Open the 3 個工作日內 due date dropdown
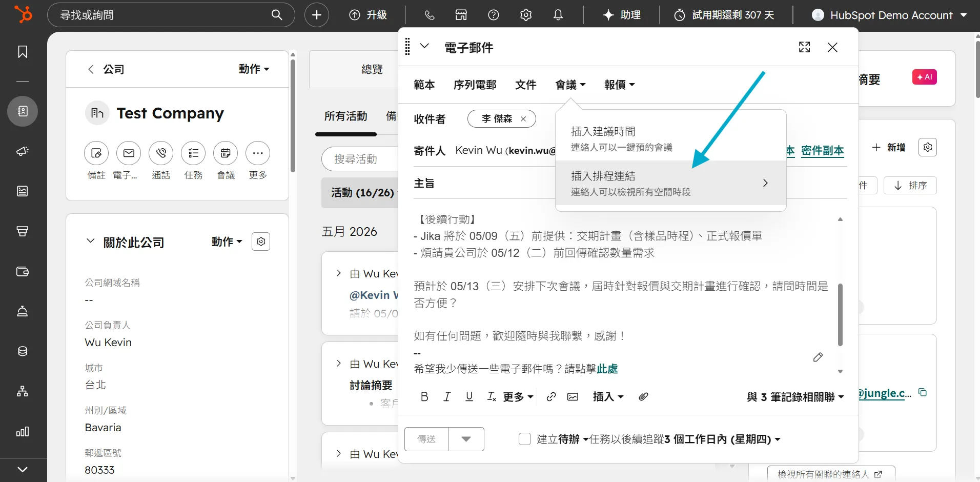This screenshot has width=980, height=482. [722, 439]
